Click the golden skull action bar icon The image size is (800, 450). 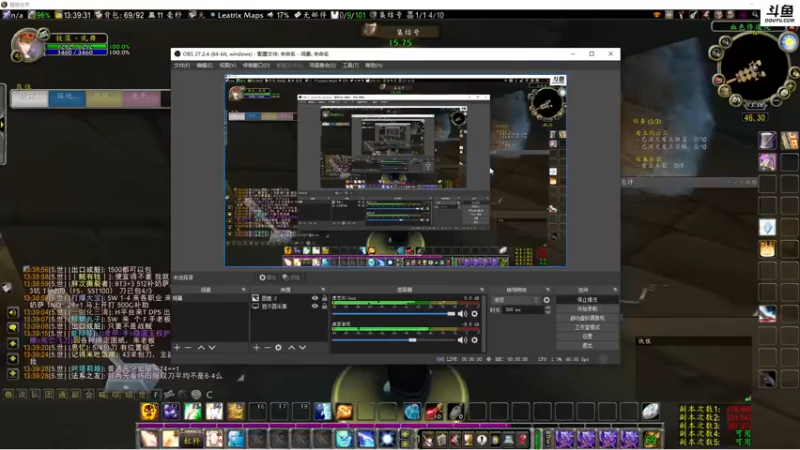(x=149, y=411)
